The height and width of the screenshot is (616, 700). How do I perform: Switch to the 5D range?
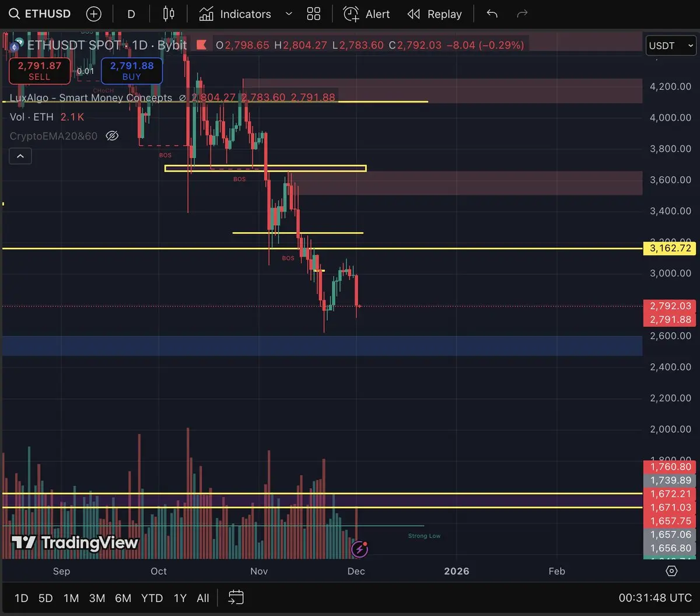[x=45, y=598]
